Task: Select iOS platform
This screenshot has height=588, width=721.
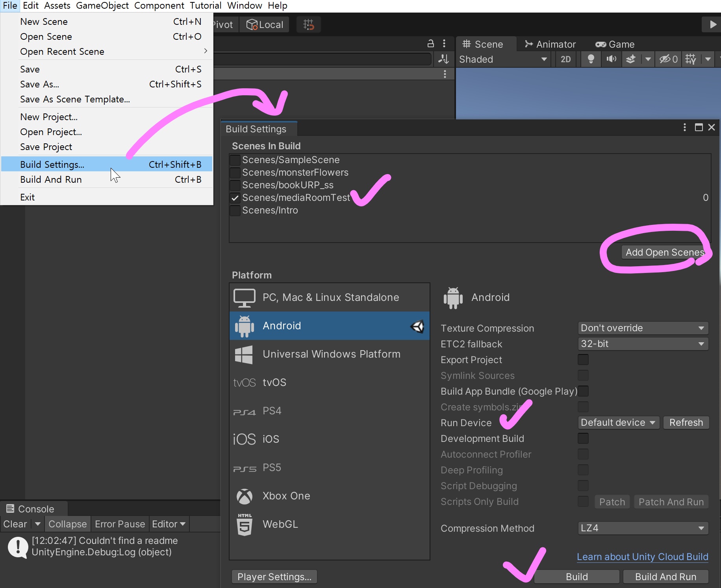Action: 329,439
